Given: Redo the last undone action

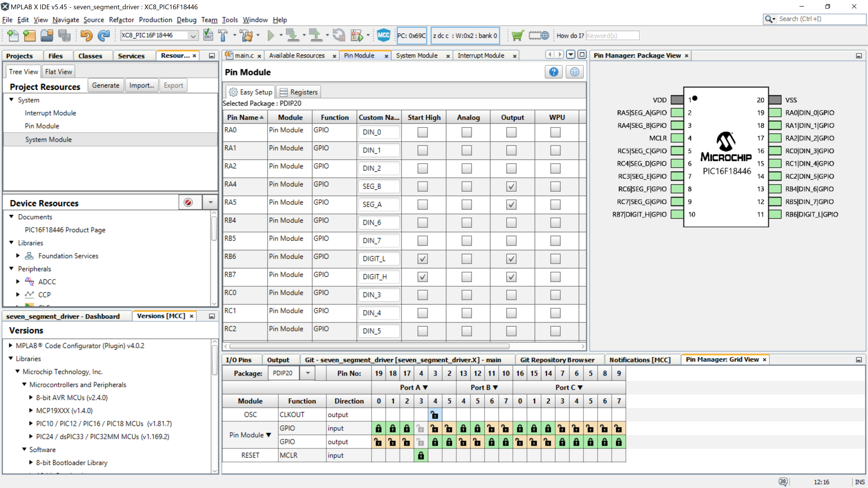Looking at the screenshot, I should (104, 35).
